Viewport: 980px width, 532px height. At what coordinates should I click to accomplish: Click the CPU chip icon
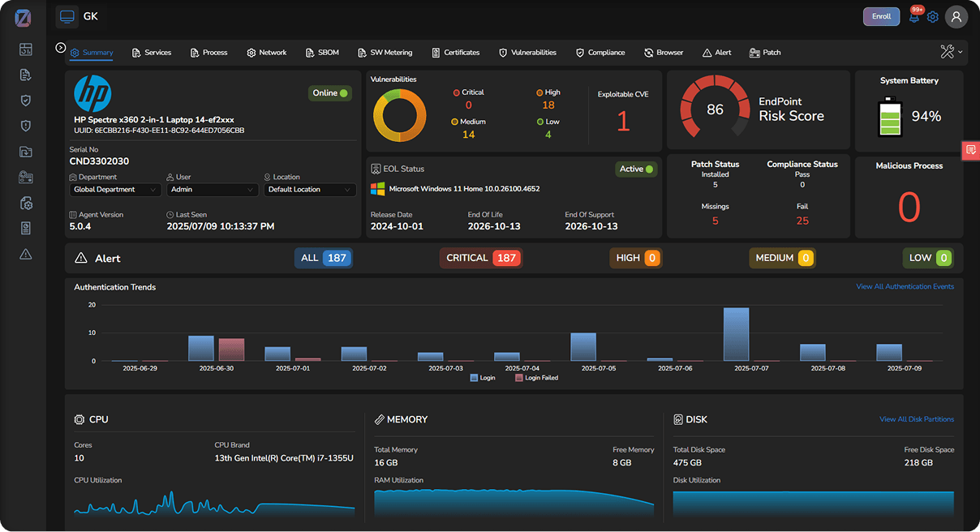tap(80, 419)
